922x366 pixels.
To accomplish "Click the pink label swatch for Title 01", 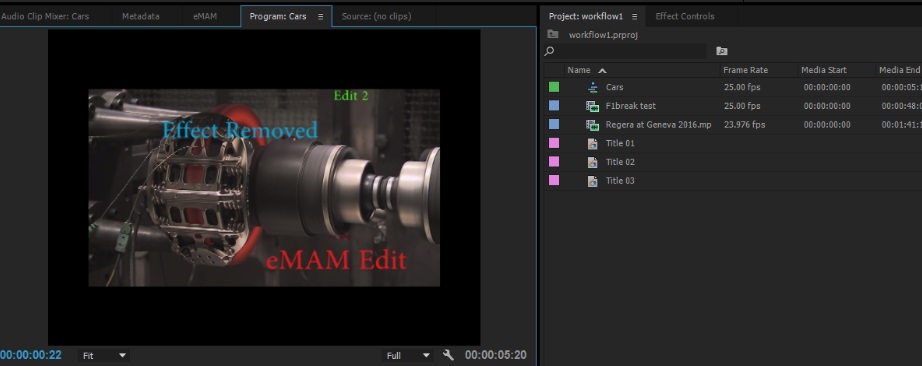I will pyautogui.click(x=554, y=144).
